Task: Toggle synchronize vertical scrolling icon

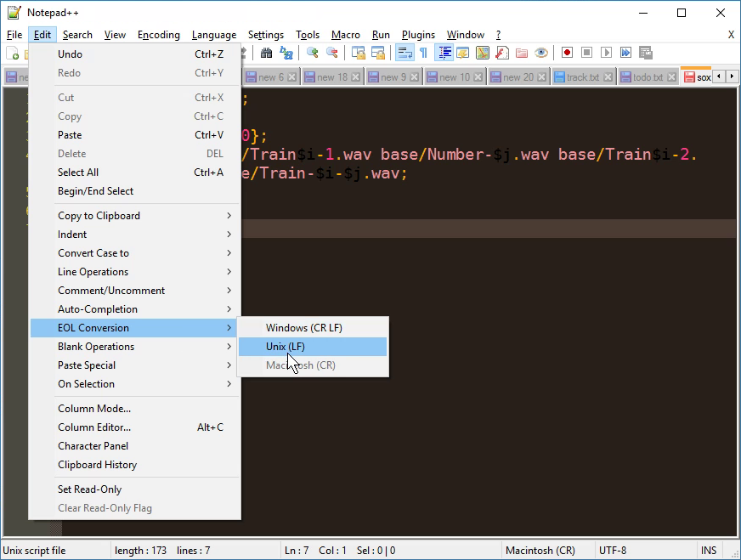Action: pyautogui.click(x=359, y=53)
